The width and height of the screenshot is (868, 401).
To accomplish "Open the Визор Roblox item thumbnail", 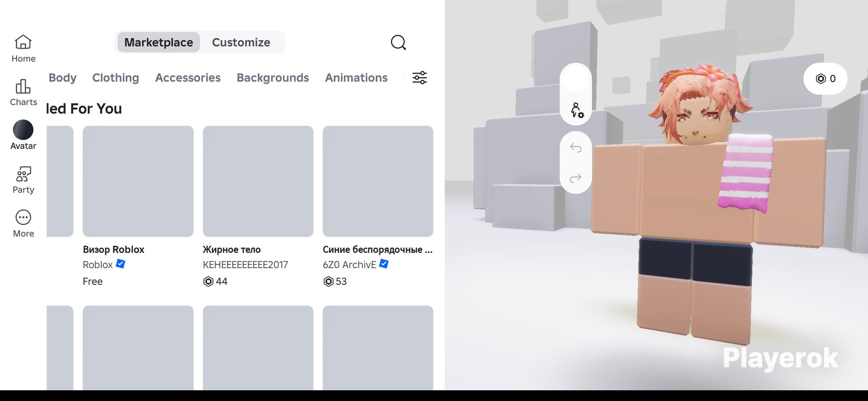I will pos(138,181).
